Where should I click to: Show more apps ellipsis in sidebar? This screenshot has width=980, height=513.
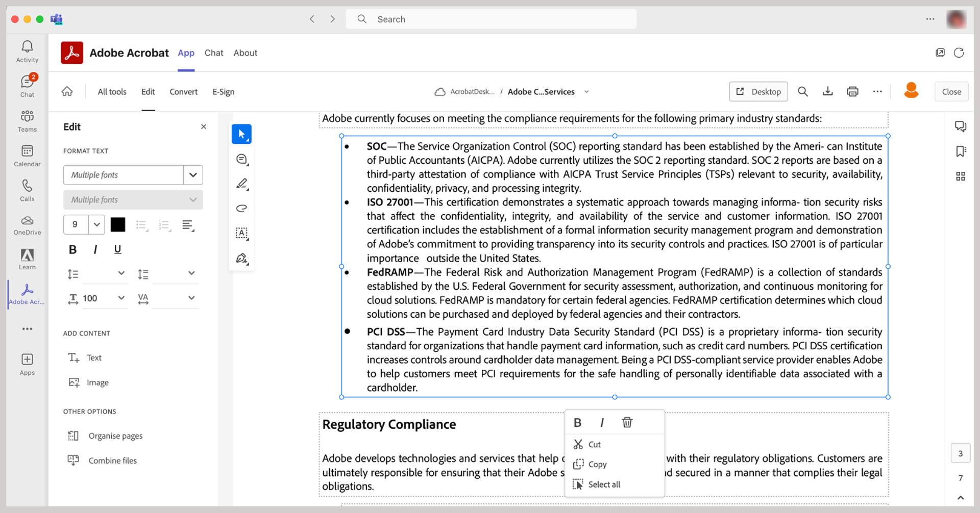[x=27, y=329]
